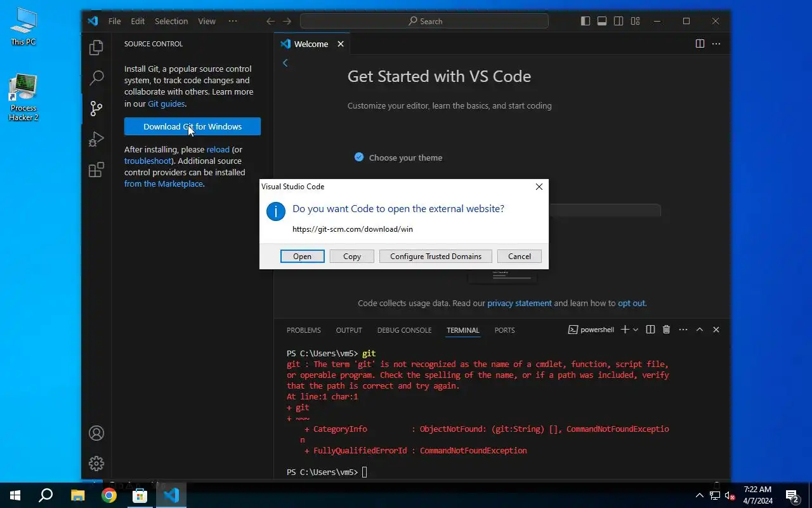The image size is (812, 508).
Task: Close the Visual Studio Code dialog
Action: pos(539,187)
